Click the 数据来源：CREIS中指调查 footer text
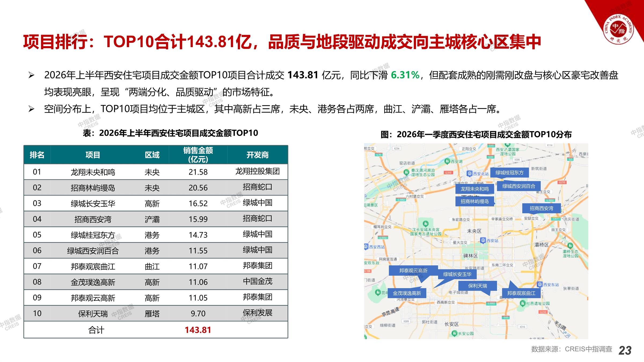Screen dimensions: 644x362 click(x=572, y=349)
